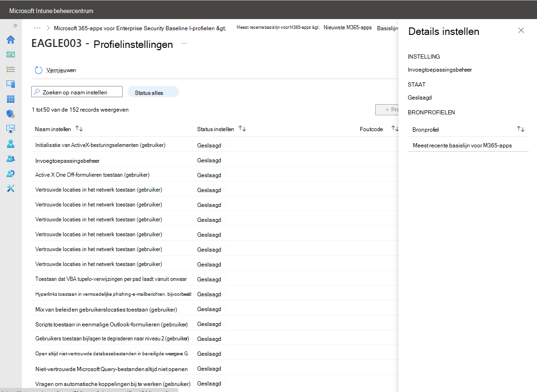Open the Status alles filter

point(153,92)
